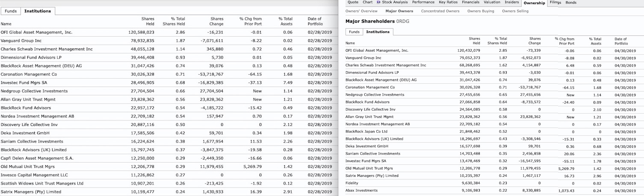Select Capfi Delen Asset Management S.A.
644x196 pixels.
37,158
